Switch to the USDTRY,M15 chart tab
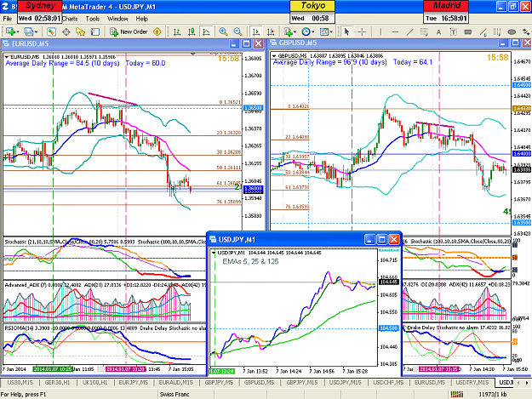The image size is (532, 399). pyautogui.click(x=472, y=382)
